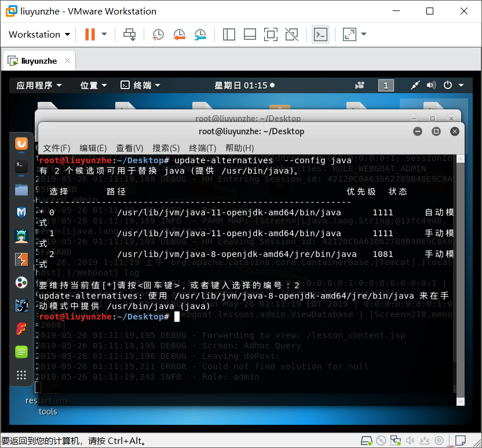This screenshot has width=482, height=448.
Task: Click the hard disk status icon
Action: (x=366, y=441)
